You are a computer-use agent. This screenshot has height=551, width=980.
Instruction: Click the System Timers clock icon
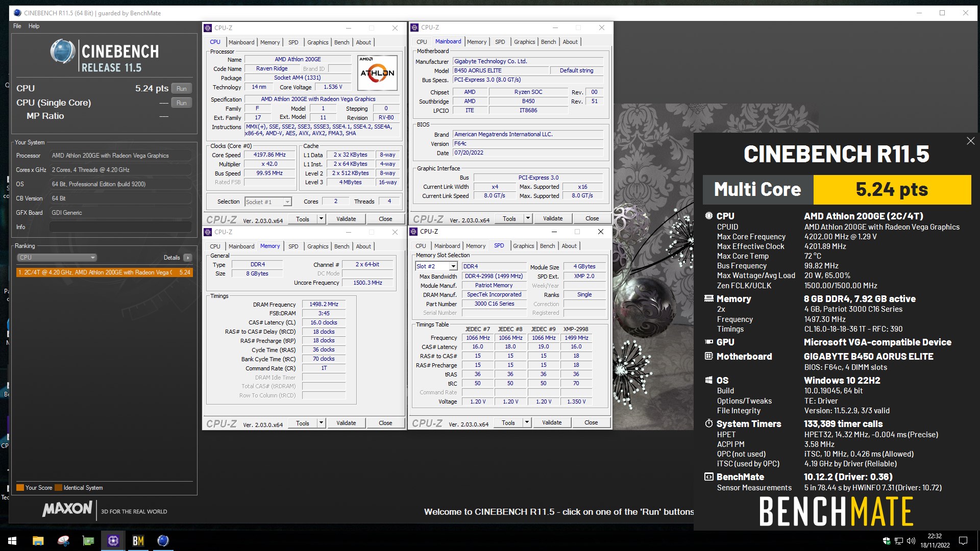tap(709, 423)
